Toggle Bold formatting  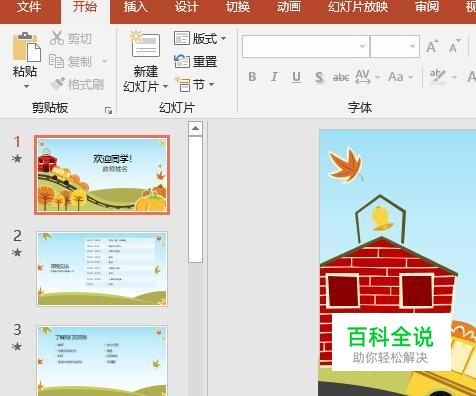click(x=252, y=77)
